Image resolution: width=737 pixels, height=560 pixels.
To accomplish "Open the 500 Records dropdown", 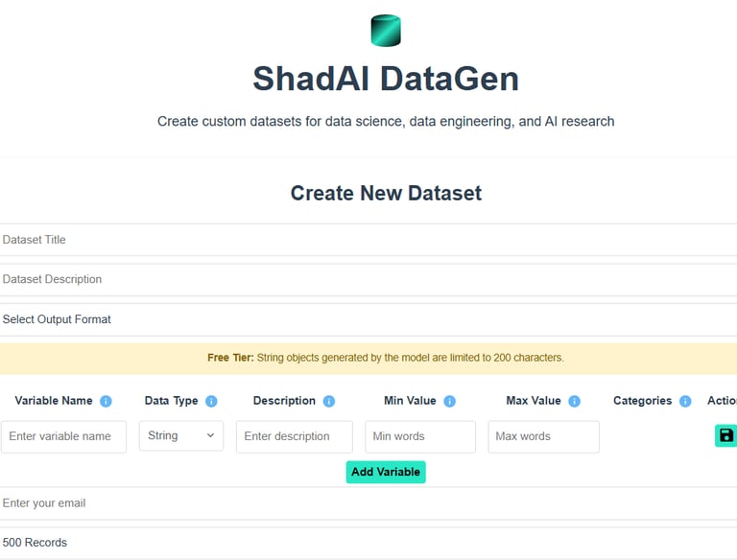I will click(368, 543).
